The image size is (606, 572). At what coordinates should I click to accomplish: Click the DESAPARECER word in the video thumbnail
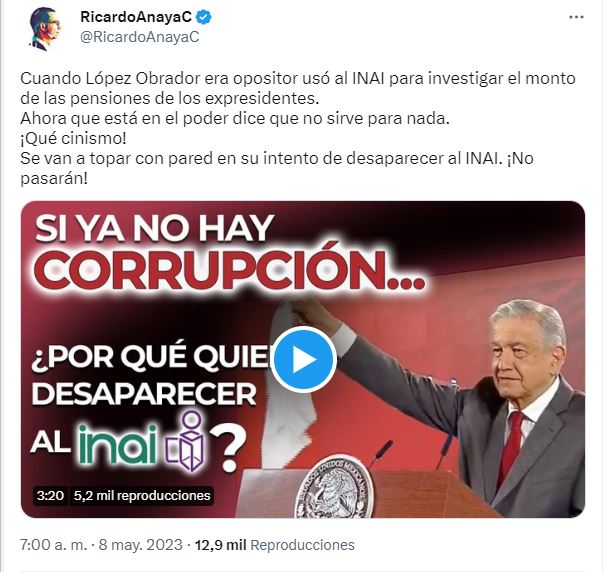click(x=144, y=394)
